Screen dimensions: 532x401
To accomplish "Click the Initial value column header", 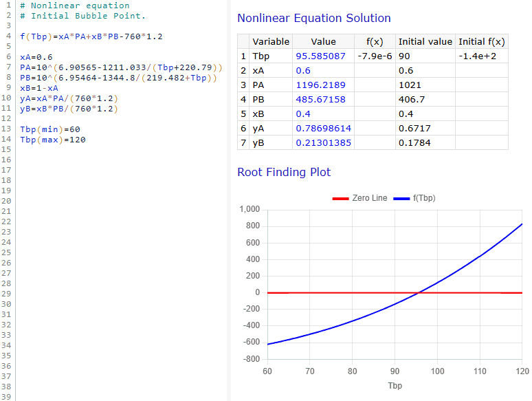I will tap(425, 42).
